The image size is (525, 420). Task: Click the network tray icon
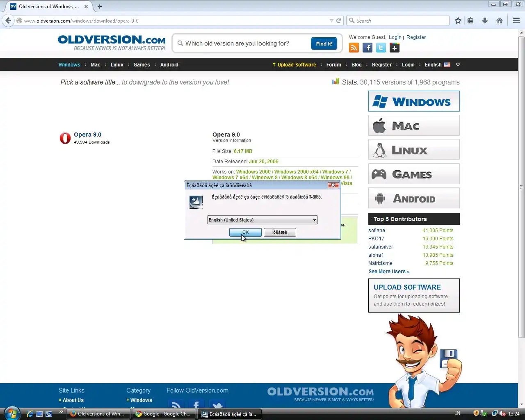click(x=495, y=413)
